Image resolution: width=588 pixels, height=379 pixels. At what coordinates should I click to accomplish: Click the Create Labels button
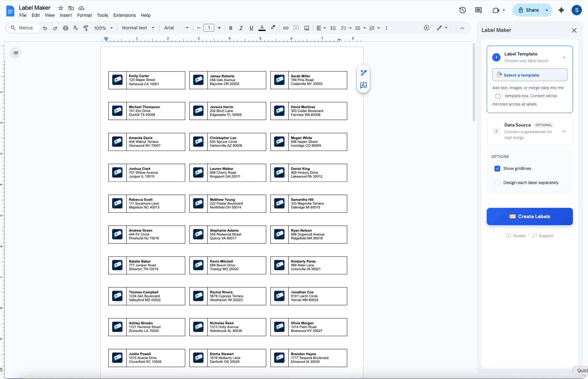coord(530,216)
